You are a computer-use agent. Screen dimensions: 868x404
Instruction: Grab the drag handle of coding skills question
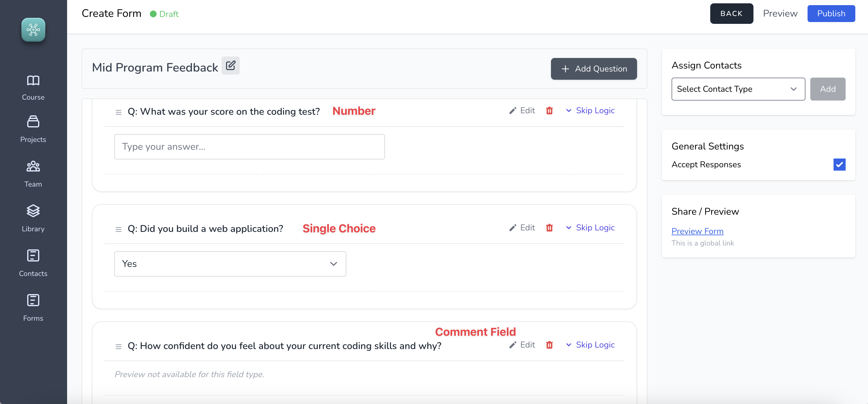click(x=118, y=346)
